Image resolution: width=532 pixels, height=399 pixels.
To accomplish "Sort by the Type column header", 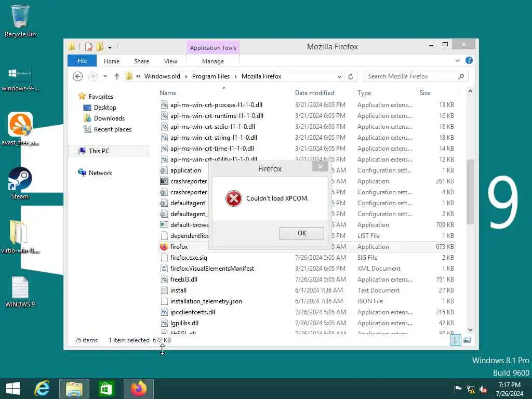I will [x=364, y=93].
